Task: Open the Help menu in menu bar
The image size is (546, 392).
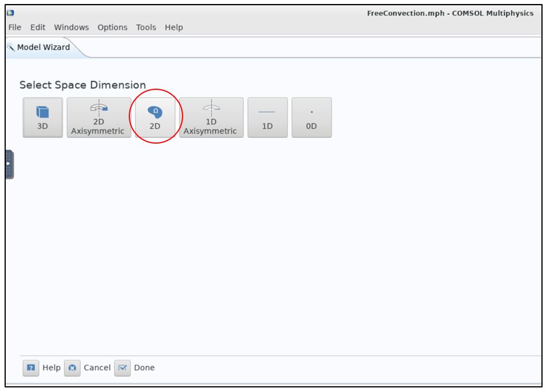Action: (x=174, y=27)
